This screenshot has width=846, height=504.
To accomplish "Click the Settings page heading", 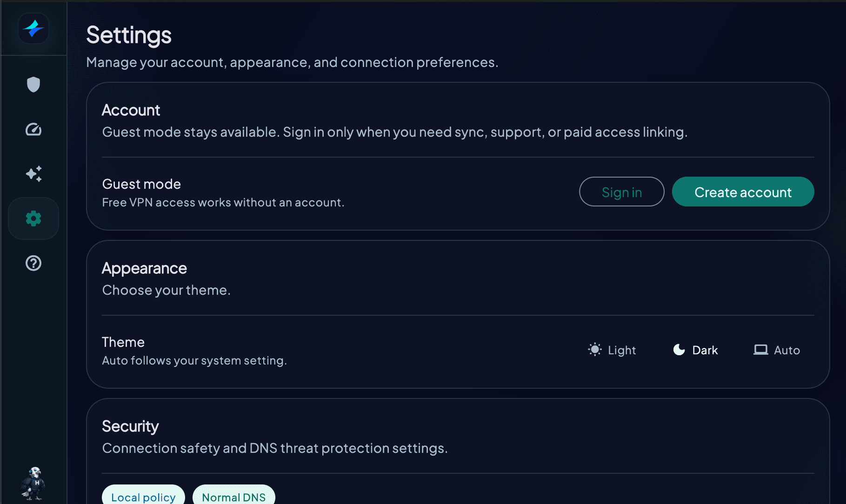I will tap(129, 35).
